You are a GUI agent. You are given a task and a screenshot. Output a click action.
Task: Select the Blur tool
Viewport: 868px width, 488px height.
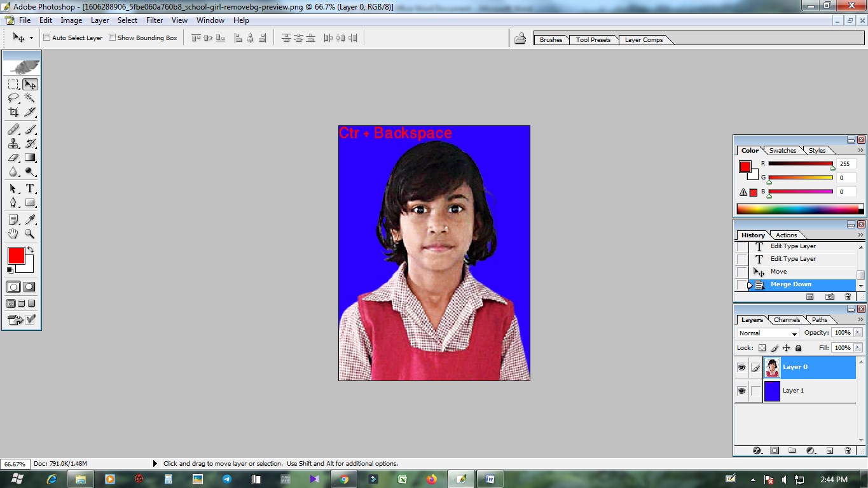(x=13, y=171)
